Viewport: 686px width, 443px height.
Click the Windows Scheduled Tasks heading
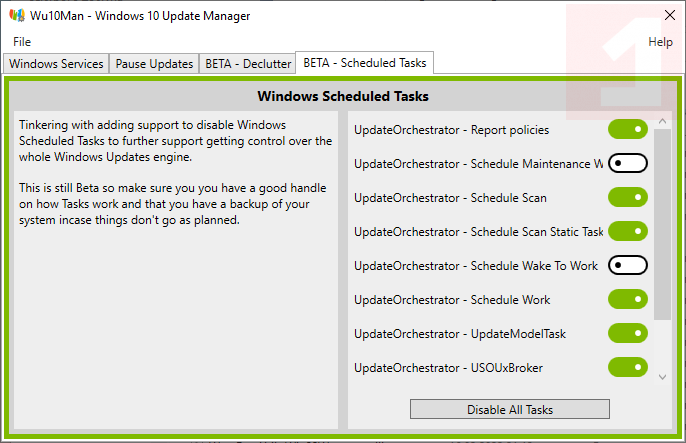pyautogui.click(x=343, y=97)
